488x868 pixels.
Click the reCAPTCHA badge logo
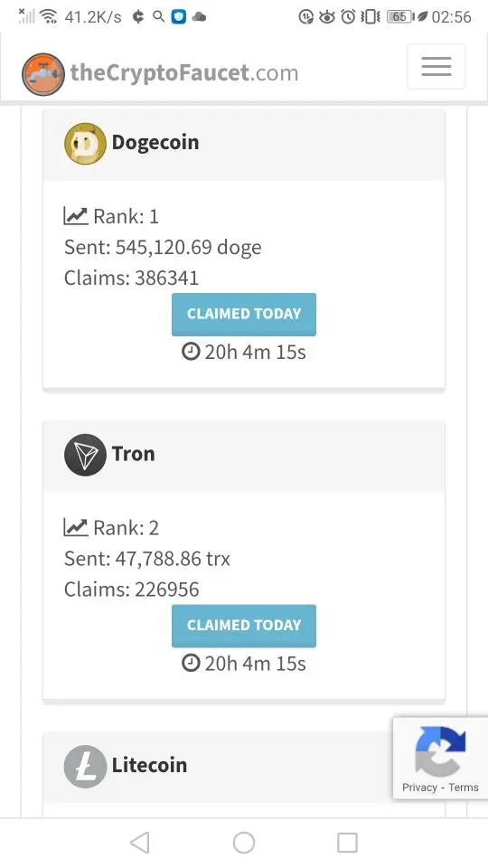pyautogui.click(x=440, y=750)
